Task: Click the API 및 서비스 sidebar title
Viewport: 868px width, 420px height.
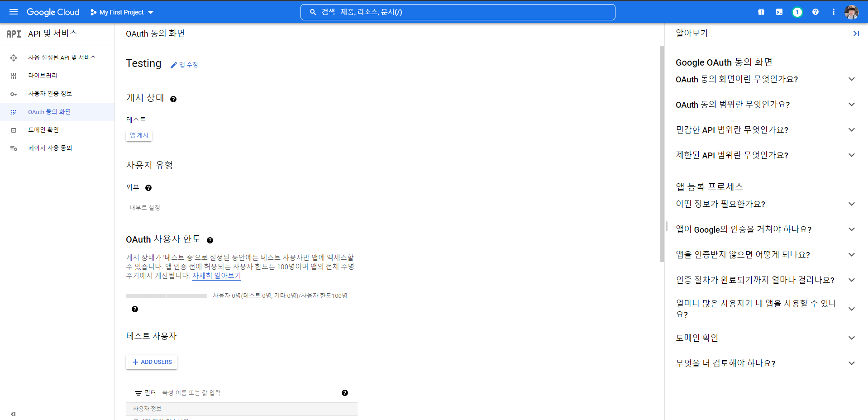Action: (x=52, y=33)
